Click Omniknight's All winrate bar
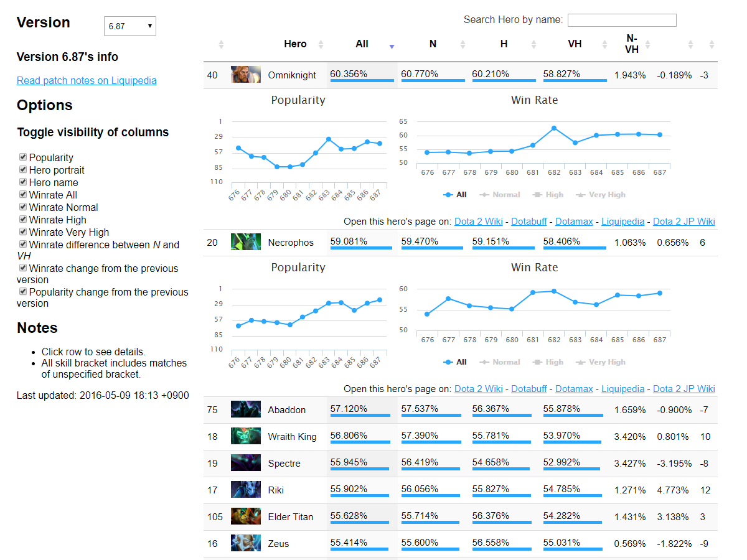This screenshot has width=747, height=560. pyautogui.click(x=362, y=80)
